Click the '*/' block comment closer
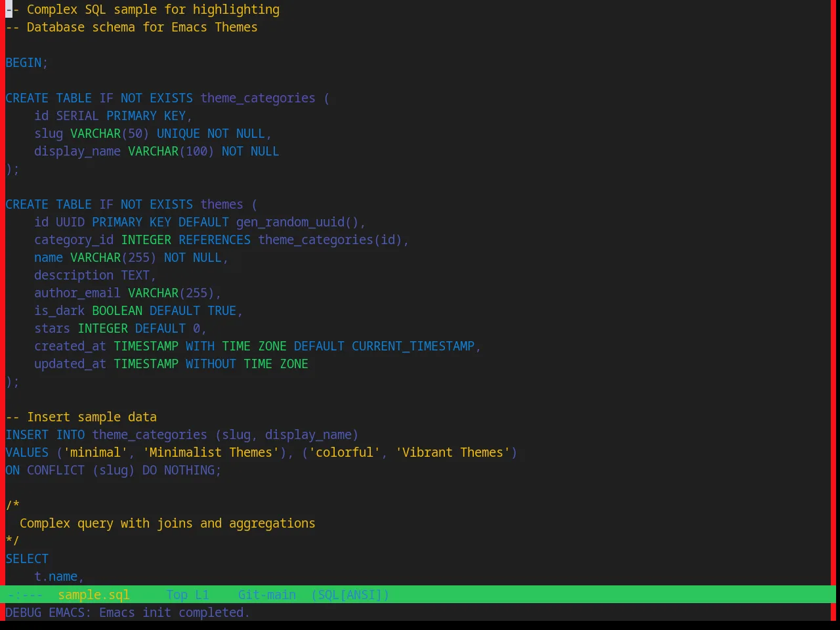 [x=12, y=541]
